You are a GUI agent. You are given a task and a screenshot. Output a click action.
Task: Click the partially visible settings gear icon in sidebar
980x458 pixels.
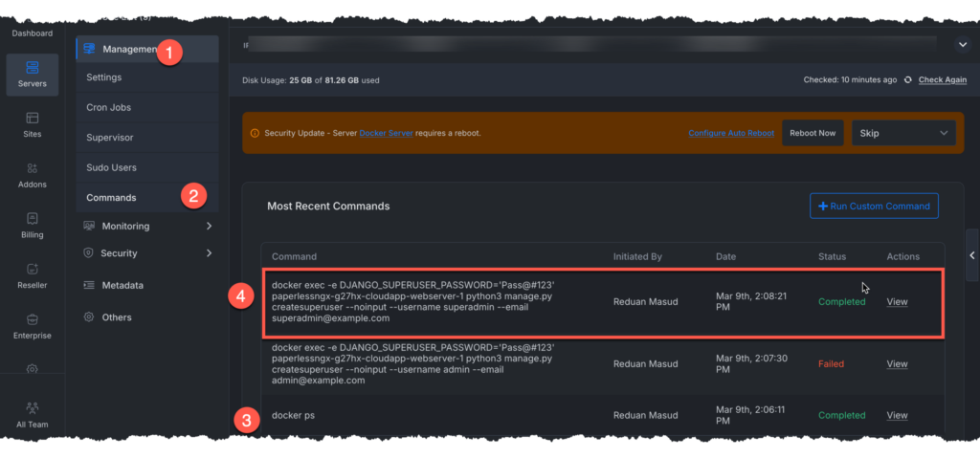coord(32,369)
